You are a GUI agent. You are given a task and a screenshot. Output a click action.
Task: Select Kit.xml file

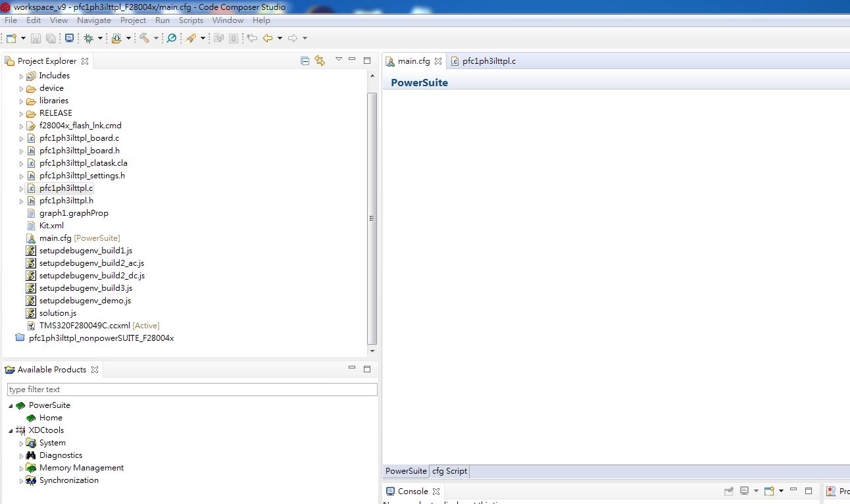(51, 226)
